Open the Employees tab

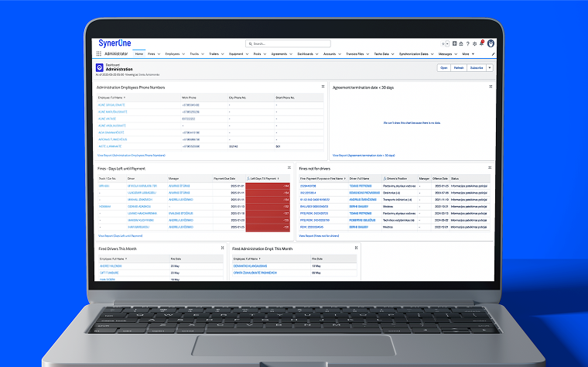[x=173, y=54]
